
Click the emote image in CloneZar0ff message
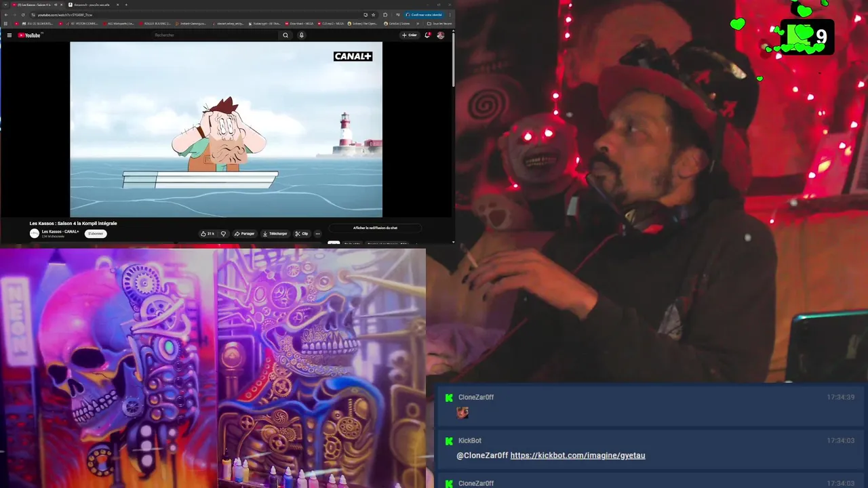462,412
